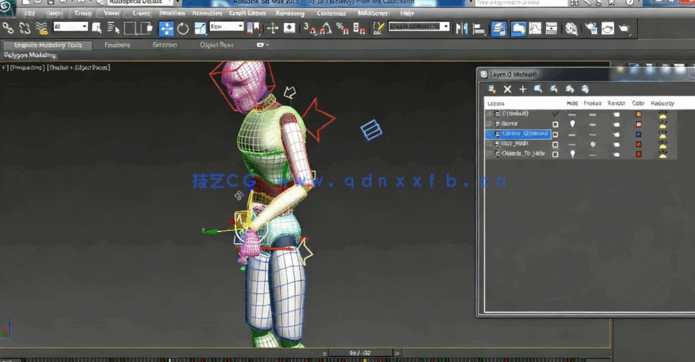Screen dimensions: 695x362
Task: Check the current-layer box for Guy_Mesh
Action: point(555,144)
